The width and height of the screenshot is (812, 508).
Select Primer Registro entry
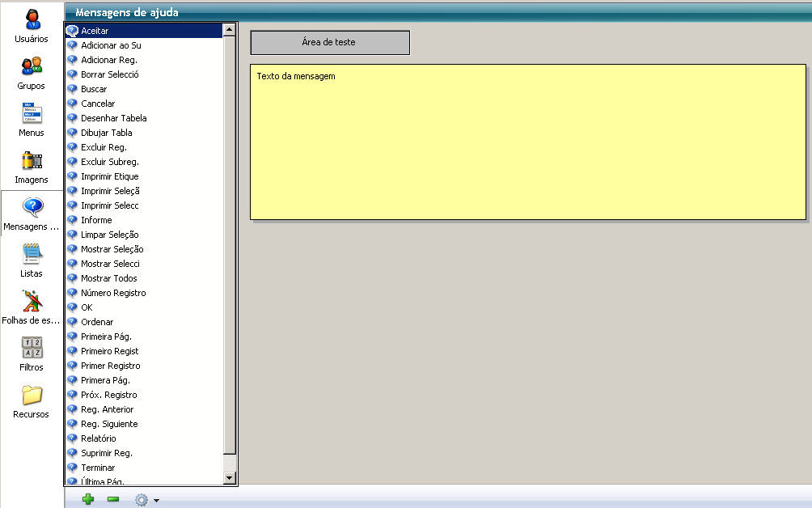(x=144, y=366)
